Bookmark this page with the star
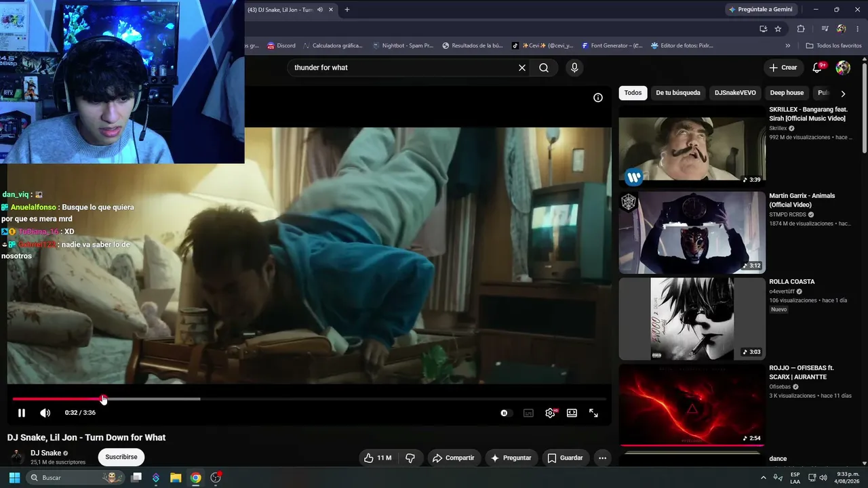 [x=778, y=28]
